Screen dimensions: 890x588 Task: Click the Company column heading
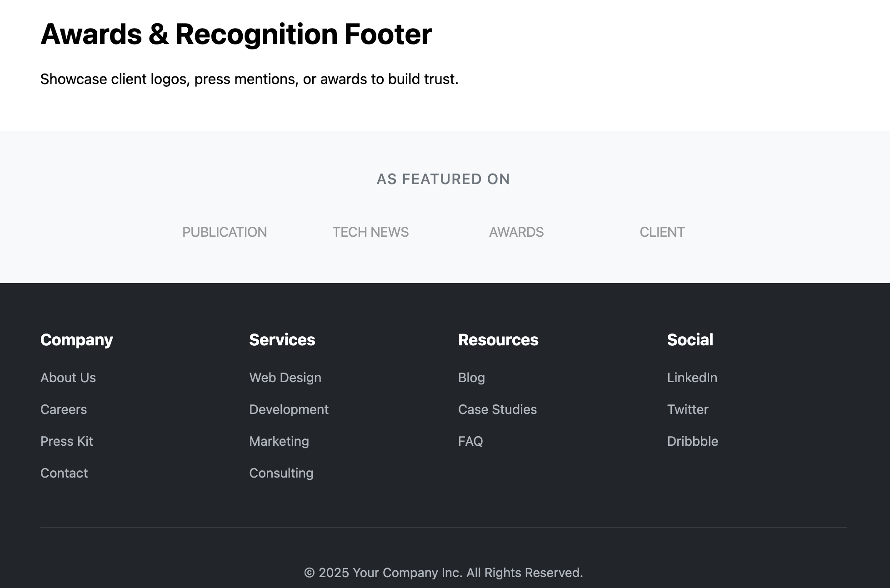click(x=77, y=340)
